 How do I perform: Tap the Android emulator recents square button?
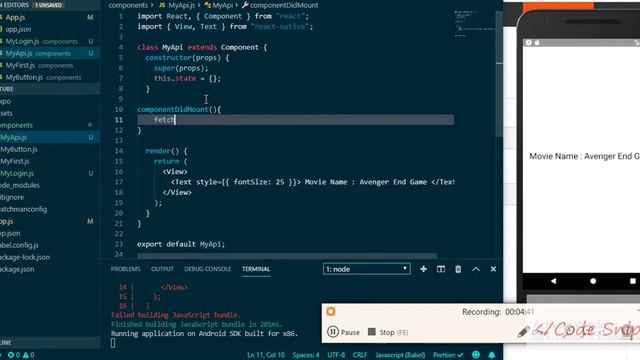(x=633, y=281)
